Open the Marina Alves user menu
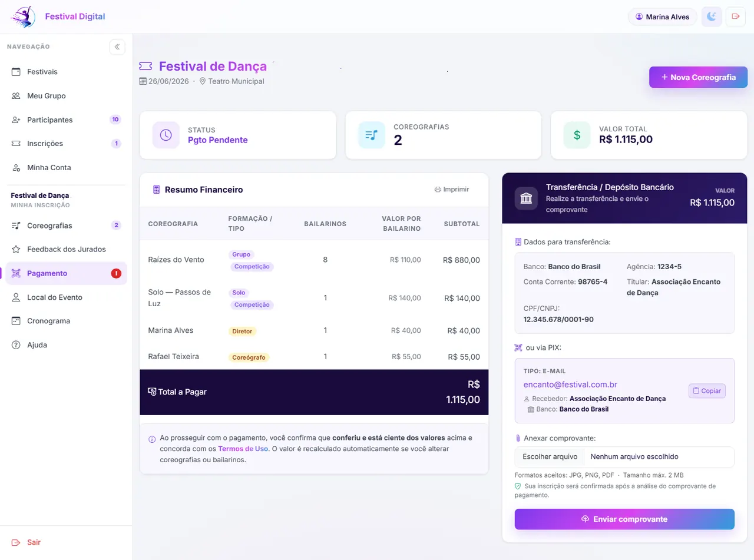Image resolution: width=754 pixels, height=560 pixels. pos(663,17)
